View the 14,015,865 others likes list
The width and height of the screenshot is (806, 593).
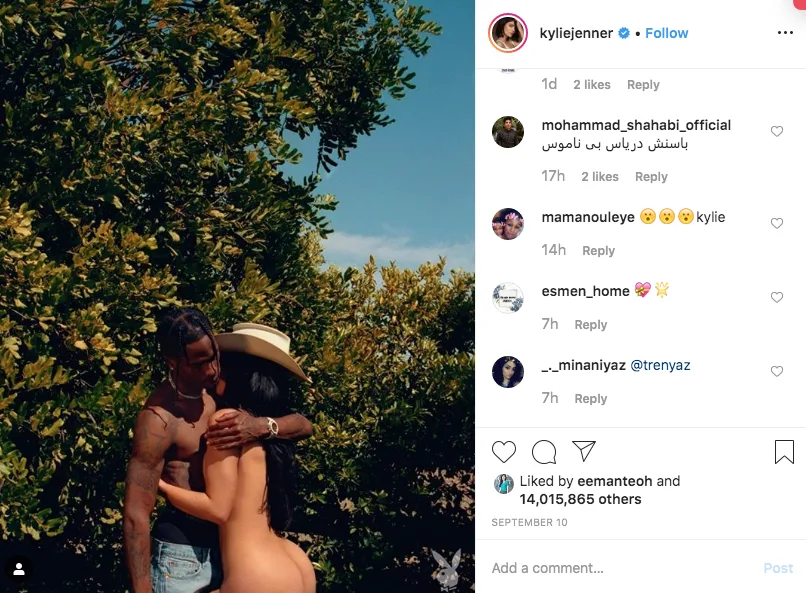click(x=580, y=499)
